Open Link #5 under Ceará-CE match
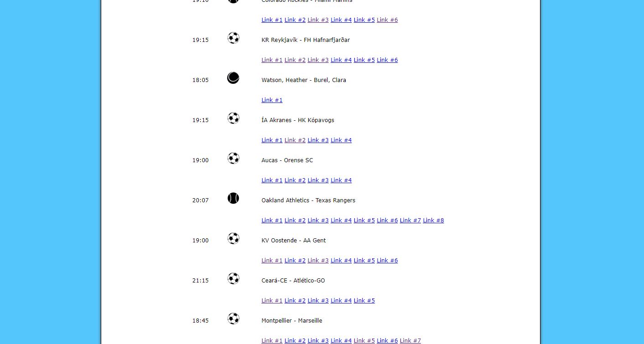The height and width of the screenshot is (344, 644). click(x=364, y=301)
